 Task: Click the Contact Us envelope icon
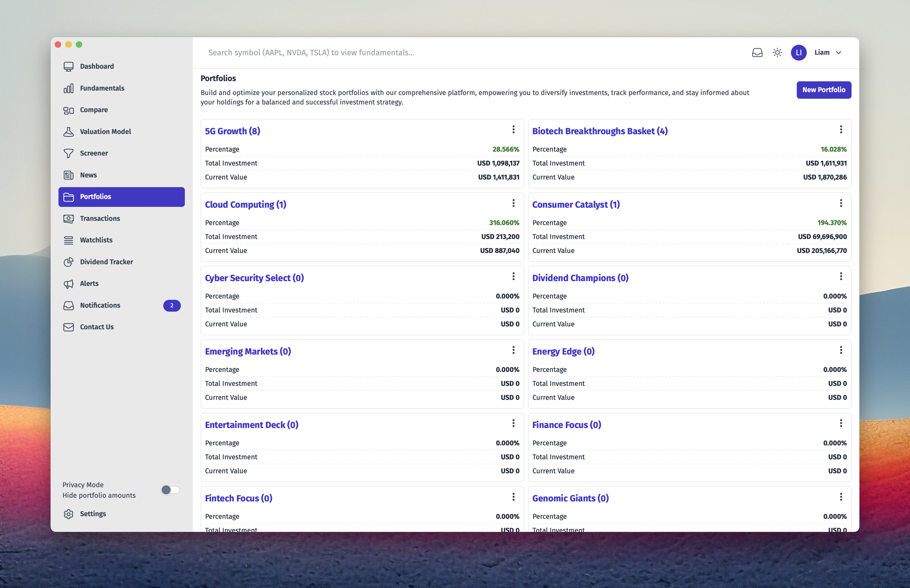pyautogui.click(x=68, y=327)
